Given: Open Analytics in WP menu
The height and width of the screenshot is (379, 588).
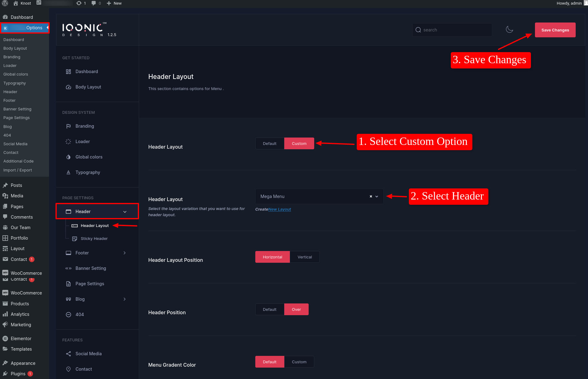Looking at the screenshot, I should (x=20, y=314).
